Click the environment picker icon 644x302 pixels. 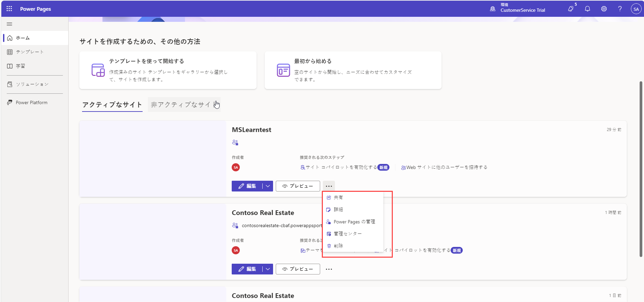493,9
